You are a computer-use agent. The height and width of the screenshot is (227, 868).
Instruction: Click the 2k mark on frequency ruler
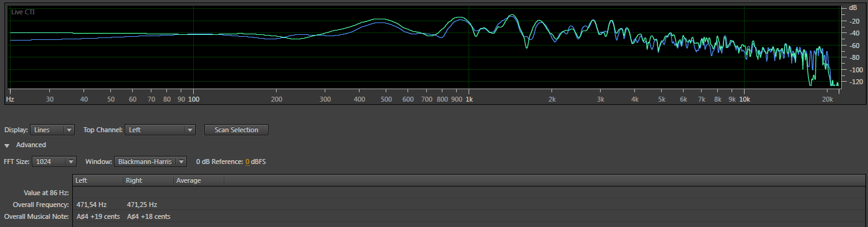[551, 99]
